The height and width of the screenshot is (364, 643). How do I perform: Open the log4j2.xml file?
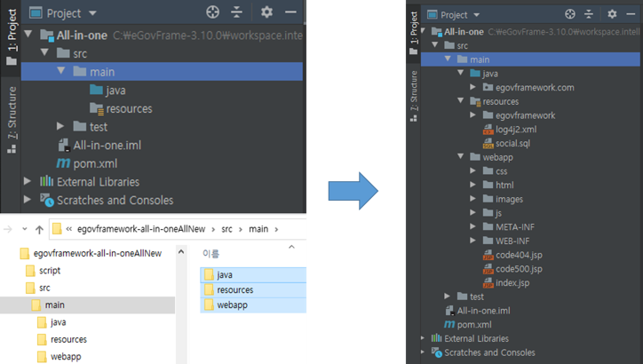point(516,129)
